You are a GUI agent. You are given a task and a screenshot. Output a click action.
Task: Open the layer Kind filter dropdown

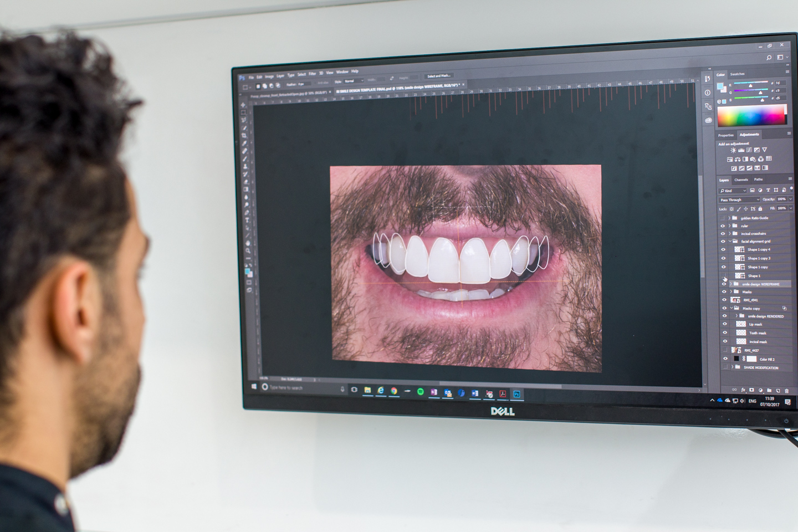coord(733,191)
